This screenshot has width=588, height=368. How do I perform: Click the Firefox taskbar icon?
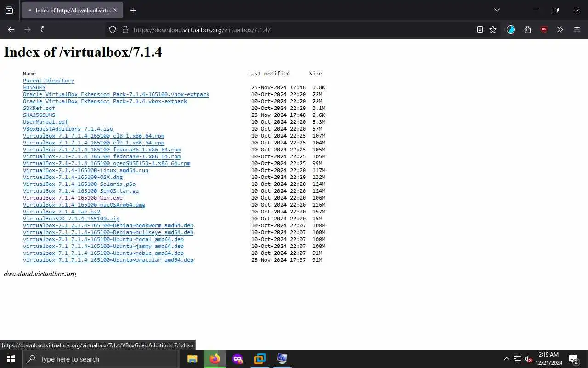(x=215, y=359)
